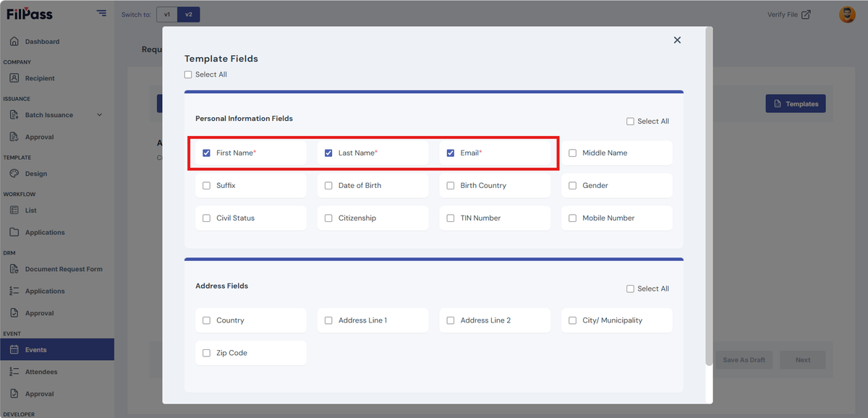Click the FilPass logo
The width and height of the screenshot is (868, 418).
pyautogui.click(x=30, y=14)
